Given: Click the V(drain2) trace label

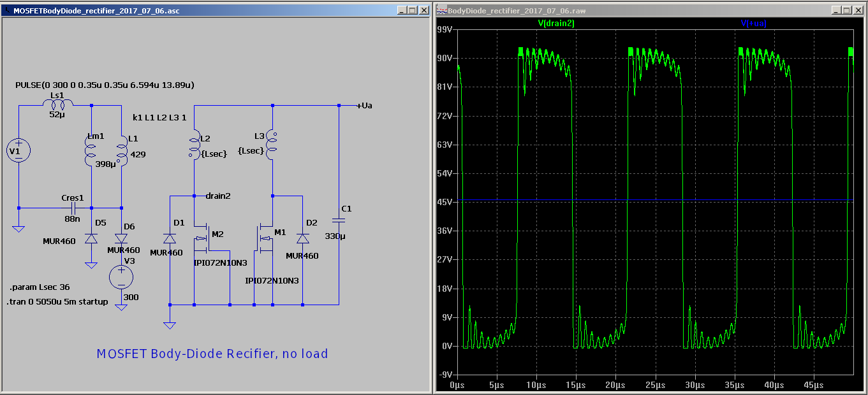Looking at the screenshot, I should [557, 24].
